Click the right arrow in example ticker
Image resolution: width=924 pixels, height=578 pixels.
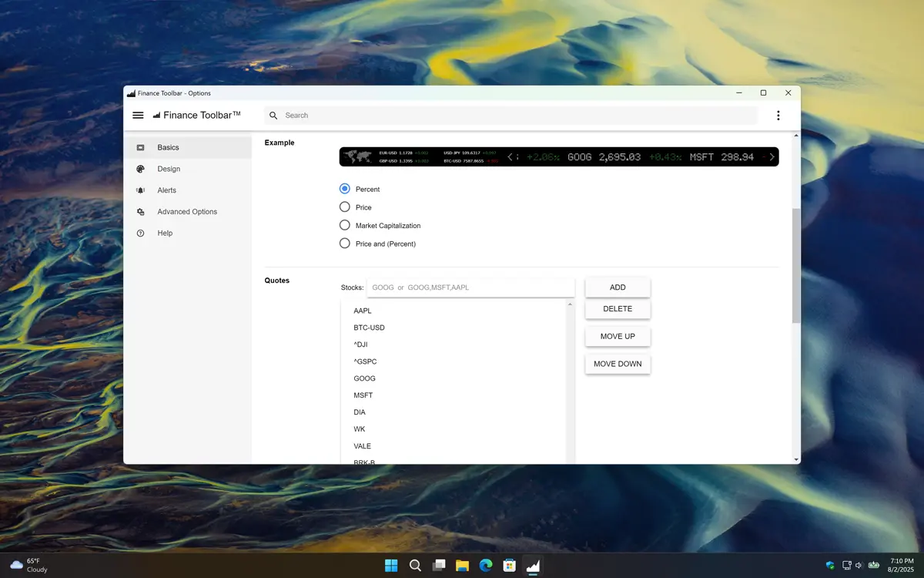tap(772, 156)
